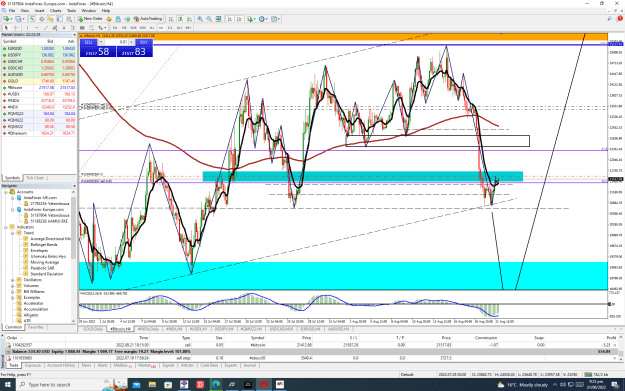Open the Strategy Tester toolbar icon
The height and width of the screenshot is (391, 625).
(69, 19)
